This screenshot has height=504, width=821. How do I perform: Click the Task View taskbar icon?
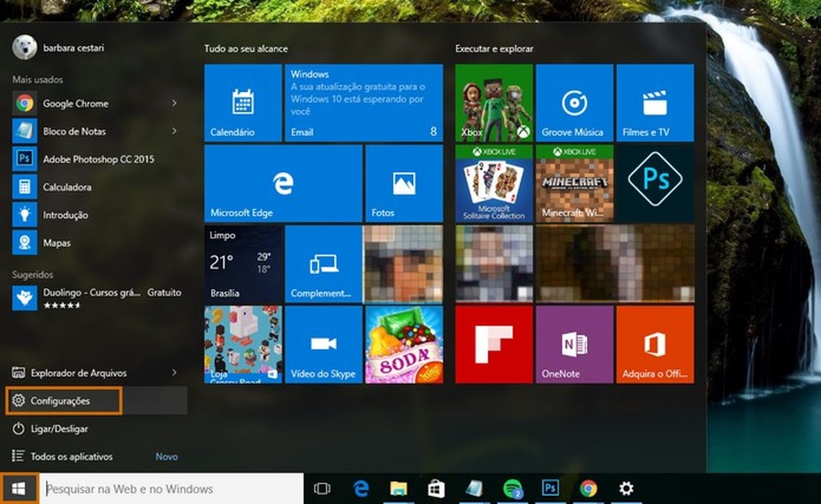tap(323, 487)
